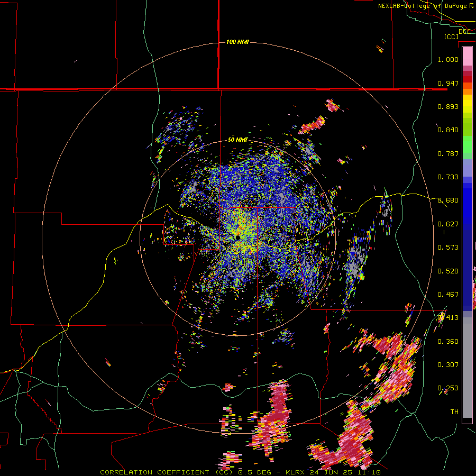Select the 0.253 legend value
Image resolution: width=476 pixels, height=476 pixels.
pyautogui.click(x=448, y=388)
